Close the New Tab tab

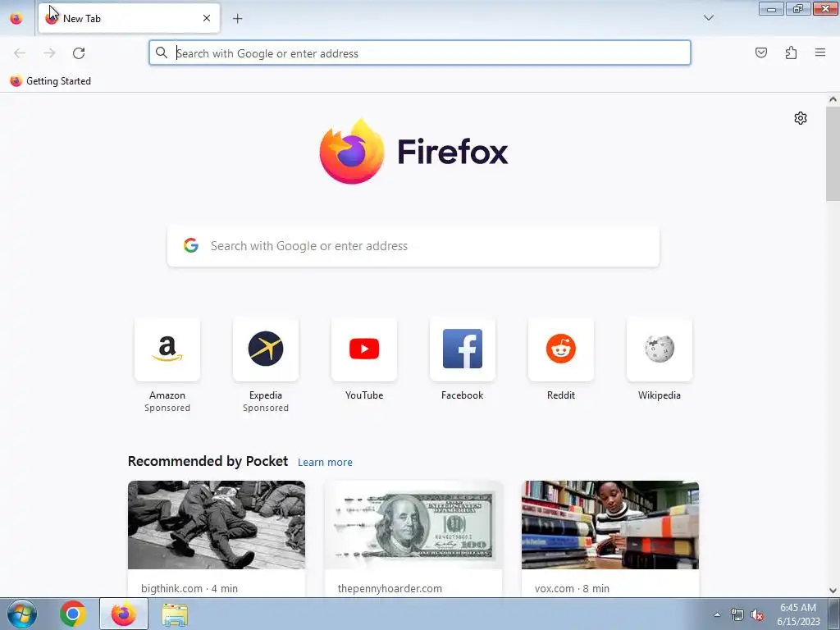pos(207,18)
